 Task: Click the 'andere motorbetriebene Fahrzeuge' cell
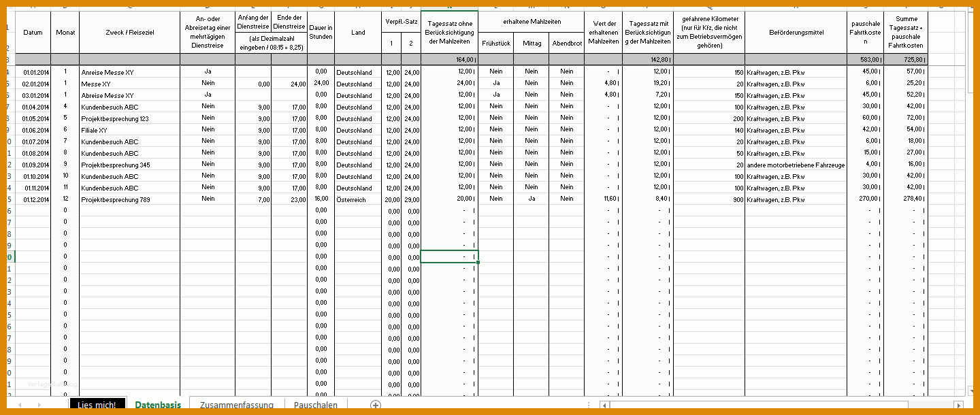tap(796, 165)
